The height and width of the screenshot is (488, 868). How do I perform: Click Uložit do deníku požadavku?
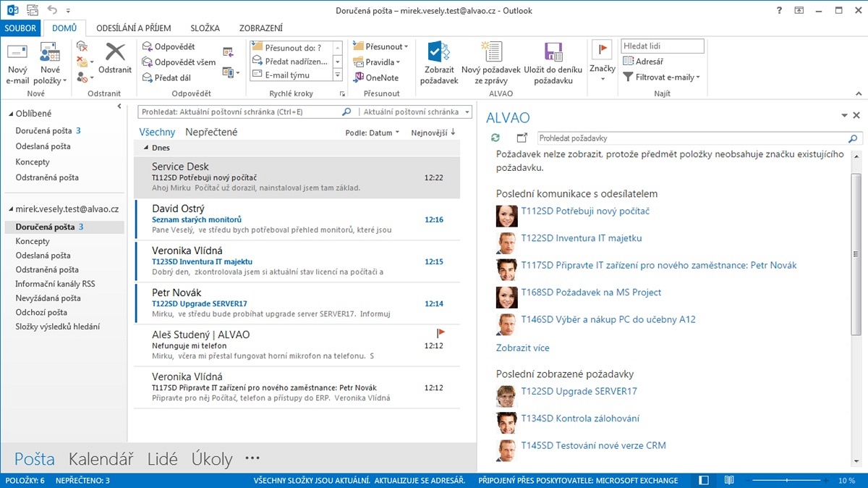click(x=553, y=64)
